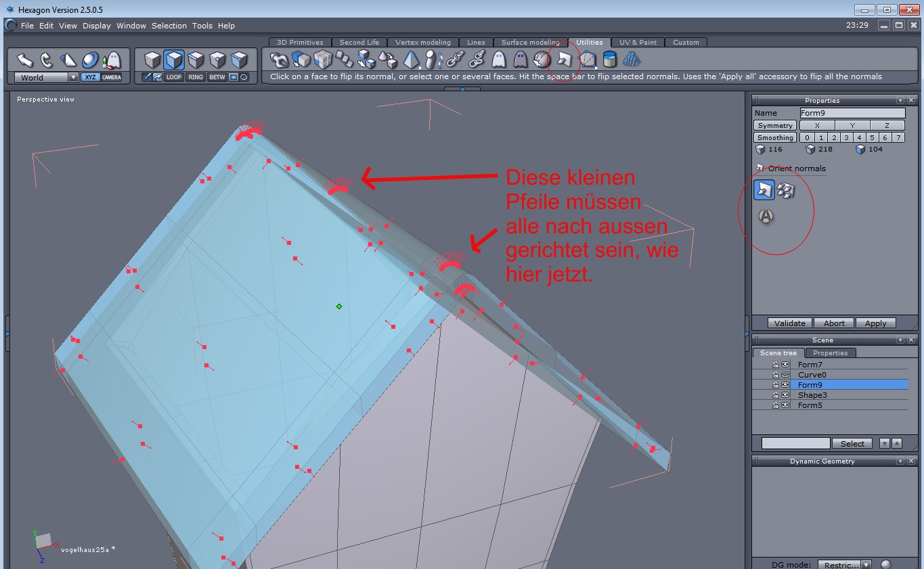This screenshot has height=569, width=924.
Task: Open the Orient normals utility in toolbar
Action: pos(564,60)
